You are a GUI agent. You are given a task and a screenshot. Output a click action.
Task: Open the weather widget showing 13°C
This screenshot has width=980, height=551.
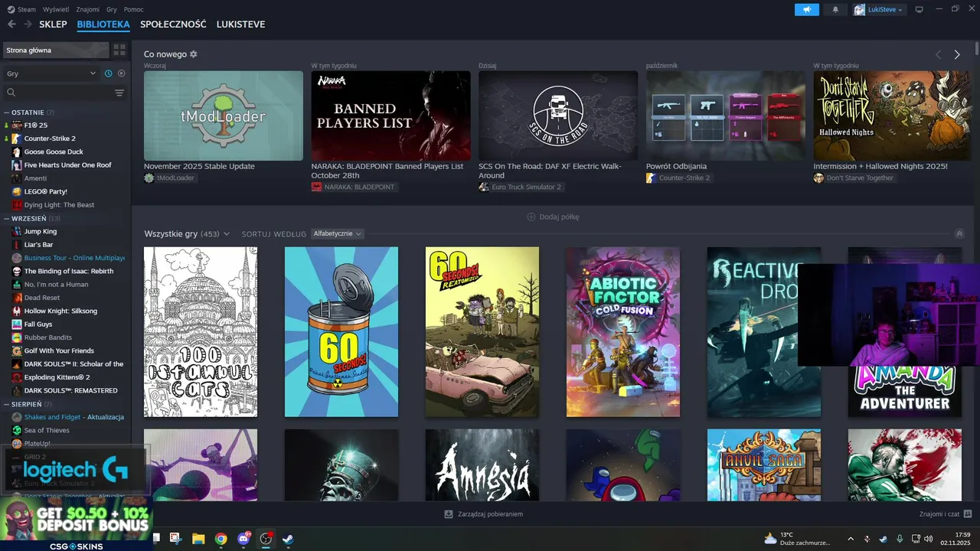coord(797,539)
